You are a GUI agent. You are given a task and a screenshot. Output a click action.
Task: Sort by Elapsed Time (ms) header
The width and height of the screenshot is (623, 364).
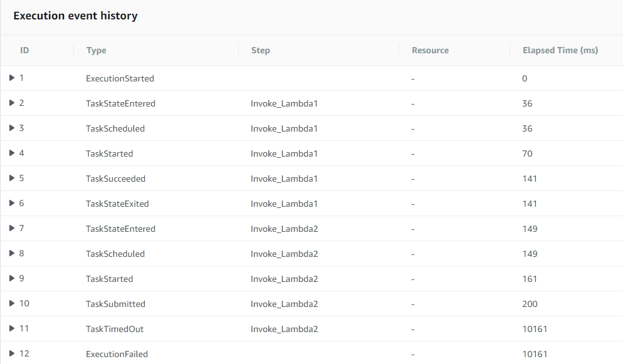[560, 50]
